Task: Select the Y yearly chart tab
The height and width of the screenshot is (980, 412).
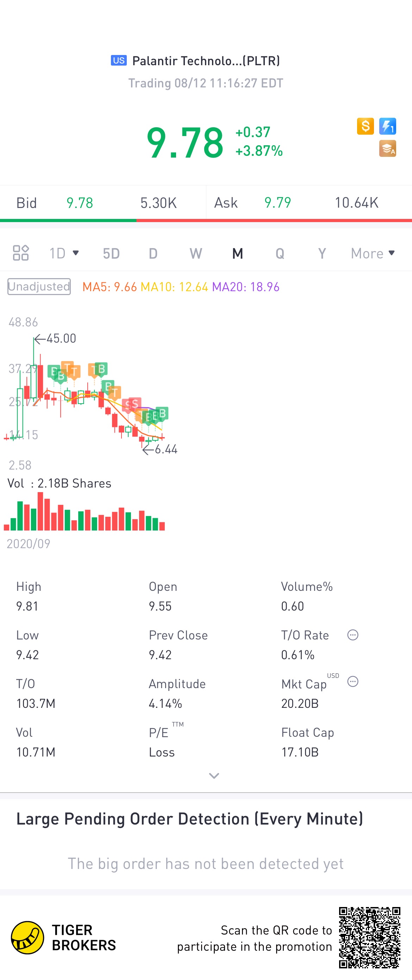Action: click(x=322, y=253)
